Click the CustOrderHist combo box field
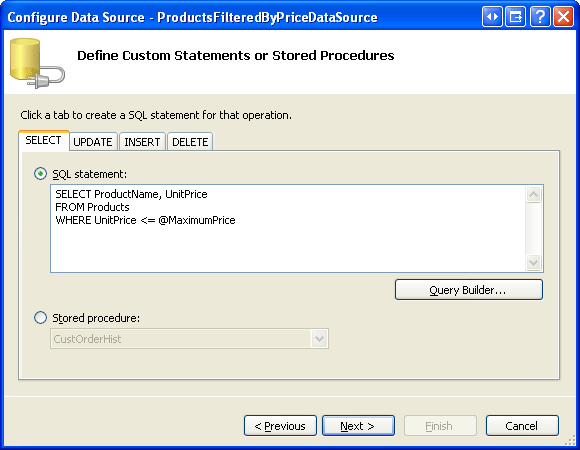The height and width of the screenshot is (450, 580). pos(189,339)
